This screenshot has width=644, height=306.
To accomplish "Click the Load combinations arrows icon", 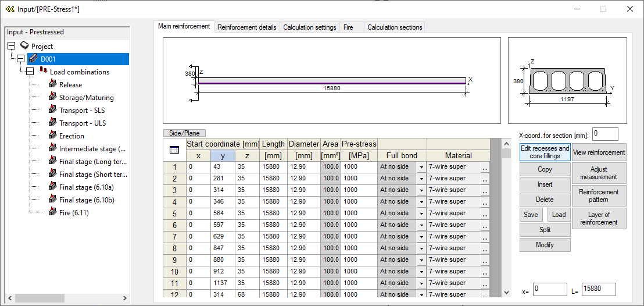I will pyautogui.click(x=42, y=72).
